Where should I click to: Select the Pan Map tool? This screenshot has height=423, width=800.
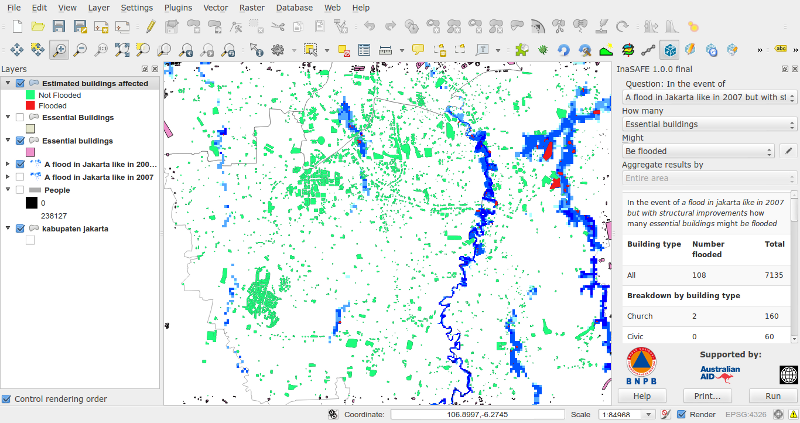16,49
